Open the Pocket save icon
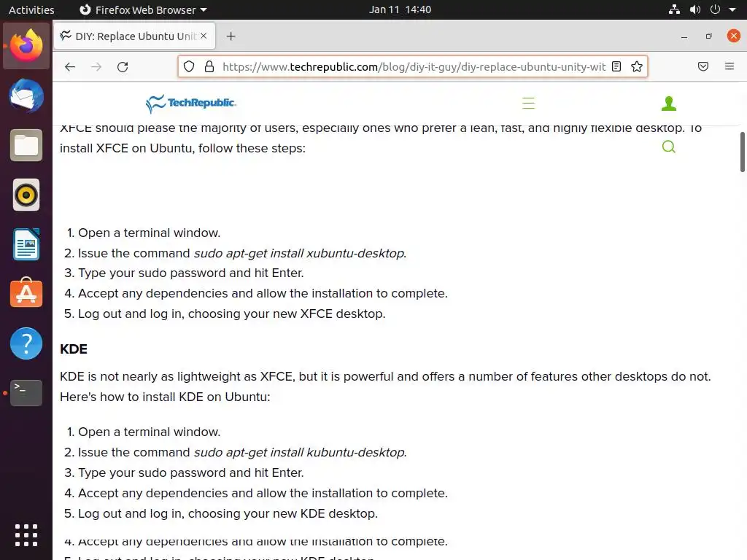The height and width of the screenshot is (560, 747). pyautogui.click(x=703, y=66)
